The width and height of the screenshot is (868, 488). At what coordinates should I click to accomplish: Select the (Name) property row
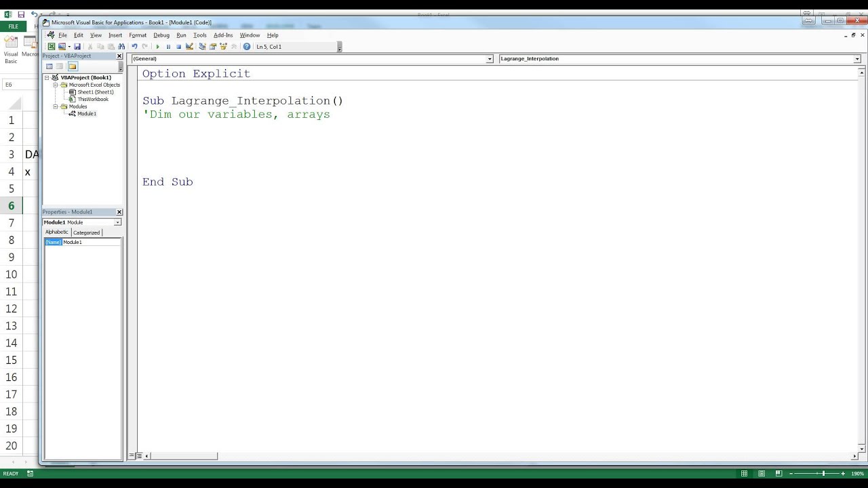point(83,242)
